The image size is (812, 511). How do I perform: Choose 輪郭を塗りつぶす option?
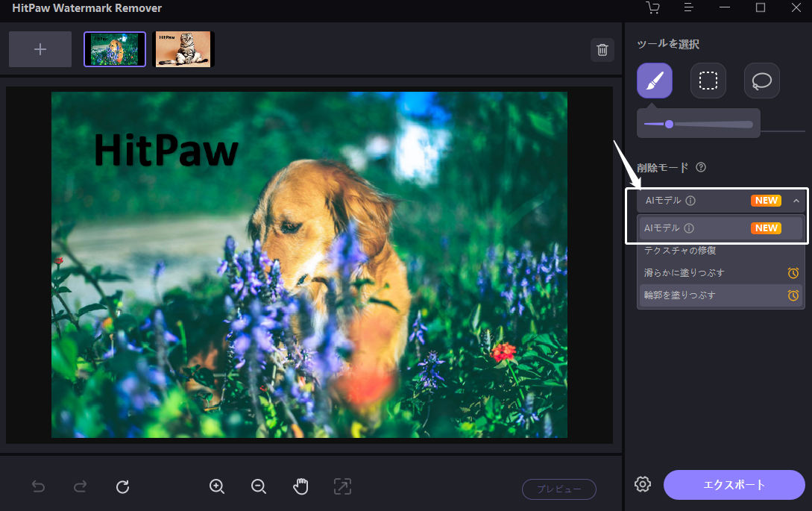[x=720, y=295]
